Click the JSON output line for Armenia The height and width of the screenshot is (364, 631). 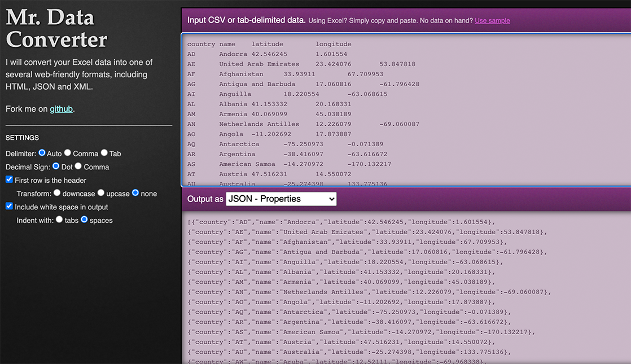[341, 282]
